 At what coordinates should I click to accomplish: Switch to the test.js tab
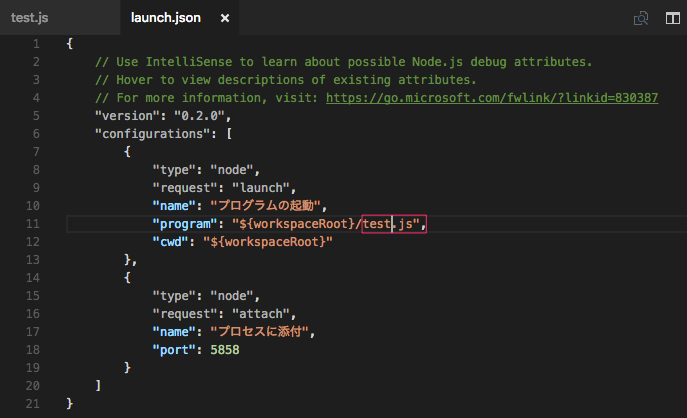tap(29, 18)
